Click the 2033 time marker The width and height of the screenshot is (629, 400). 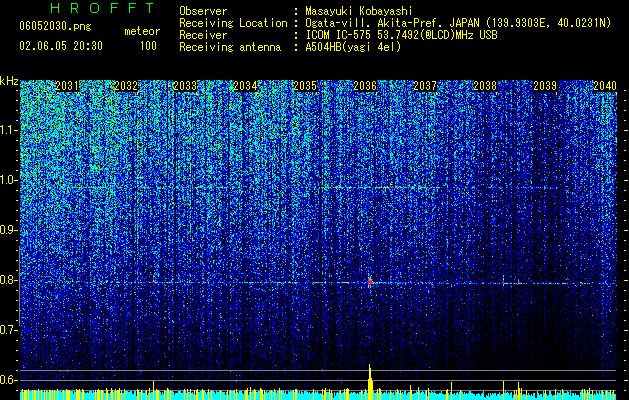click(185, 86)
